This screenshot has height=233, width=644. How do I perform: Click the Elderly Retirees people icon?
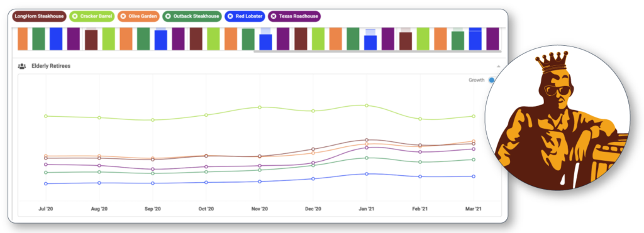pyautogui.click(x=22, y=66)
